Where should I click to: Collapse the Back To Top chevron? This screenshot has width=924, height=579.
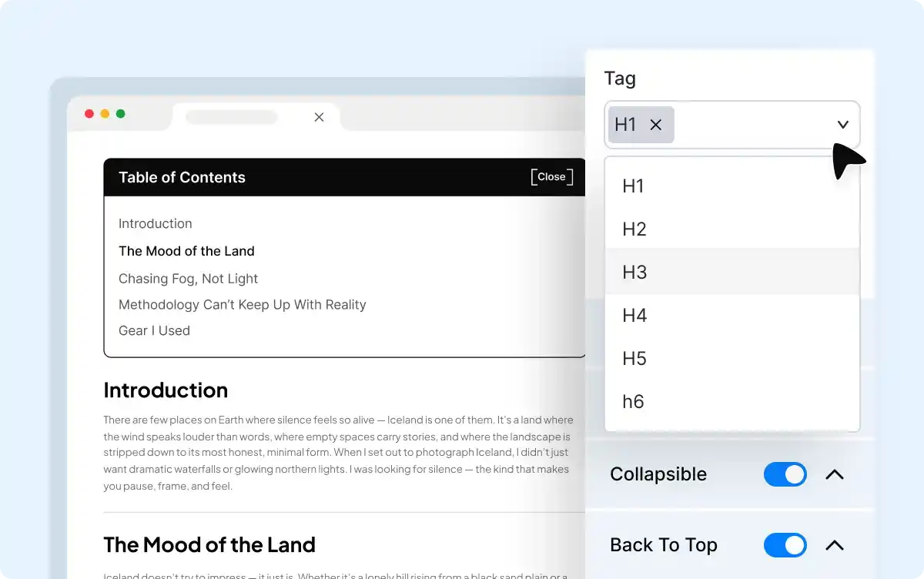[x=835, y=545]
